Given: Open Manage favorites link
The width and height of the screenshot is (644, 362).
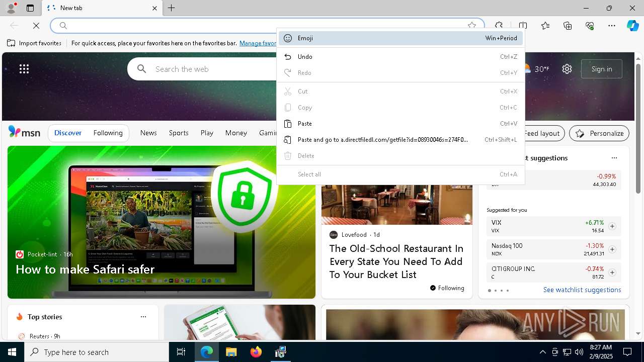Looking at the screenshot, I should [258, 43].
